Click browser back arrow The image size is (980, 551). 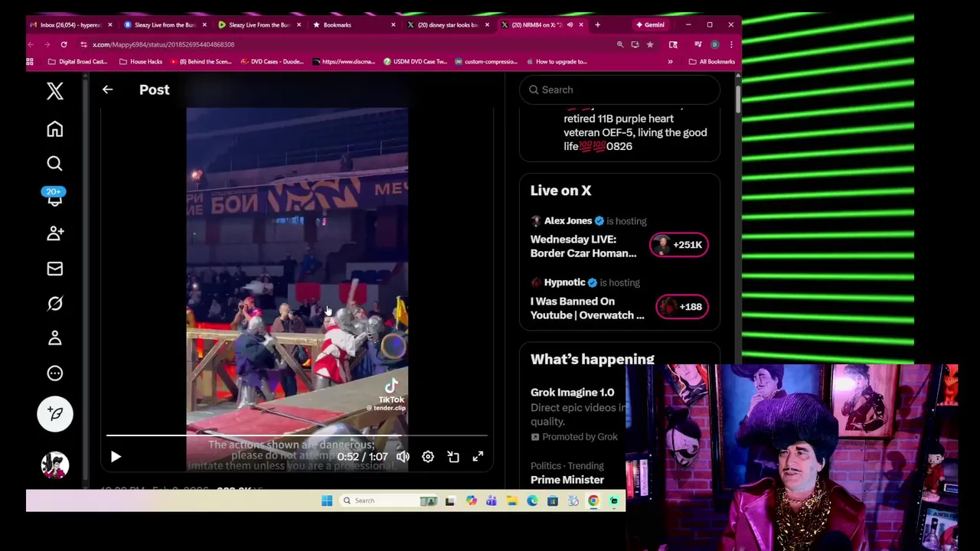click(x=30, y=44)
